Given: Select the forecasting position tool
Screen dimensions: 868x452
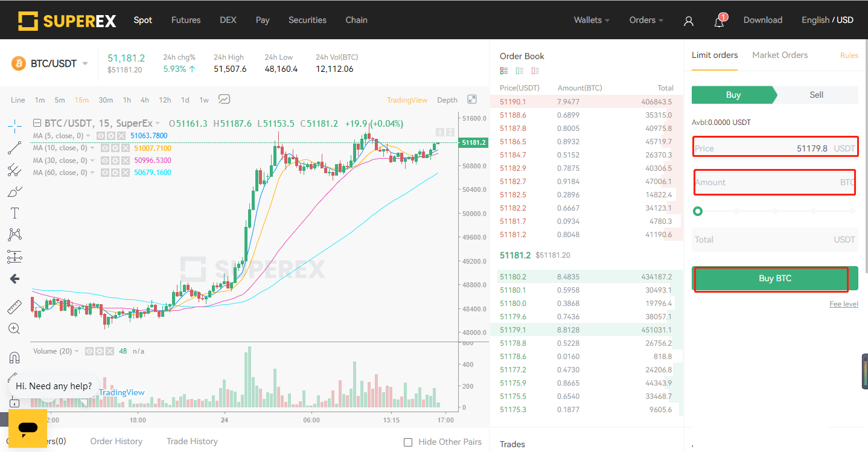Looking at the screenshot, I should (x=14, y=256).
